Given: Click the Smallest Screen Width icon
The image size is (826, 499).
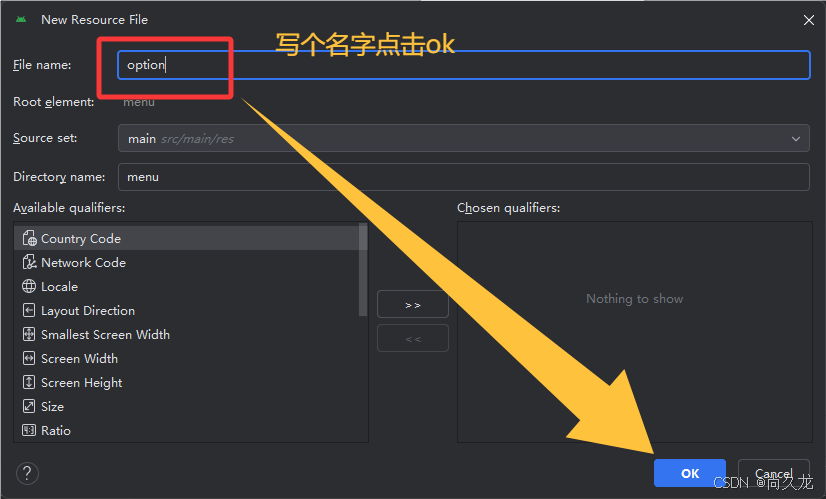Looking at the screenshot, I should (x=29, y=334).
